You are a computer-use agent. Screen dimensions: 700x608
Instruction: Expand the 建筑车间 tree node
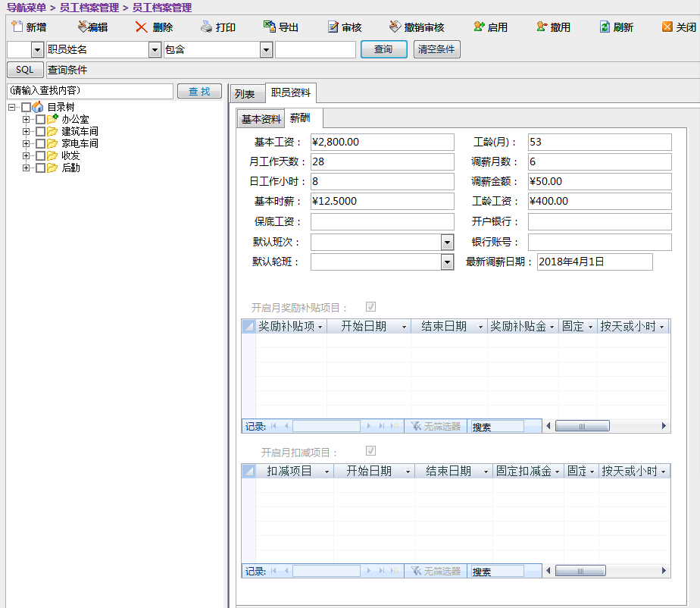pyautogui.click(x=26, y=131)
